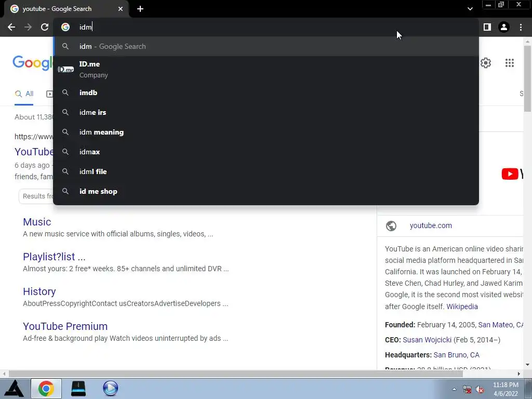Open Chrome's three-dot menu
This screenshot has height=399, width=532.
pyautogui.click(x=521, y=27)
